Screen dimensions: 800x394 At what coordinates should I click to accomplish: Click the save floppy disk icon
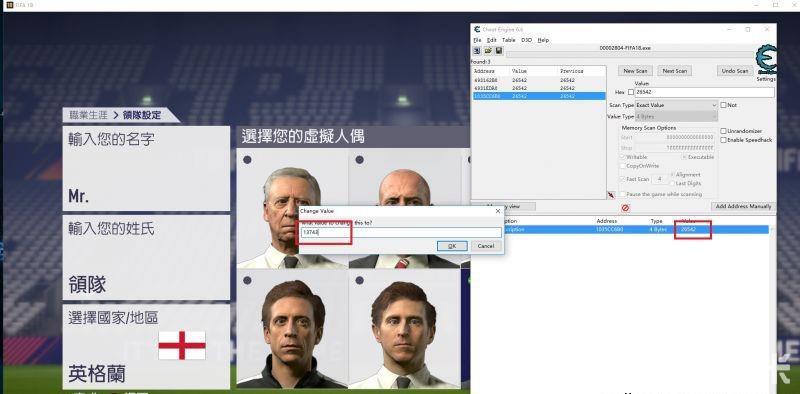tap(498, 51)
